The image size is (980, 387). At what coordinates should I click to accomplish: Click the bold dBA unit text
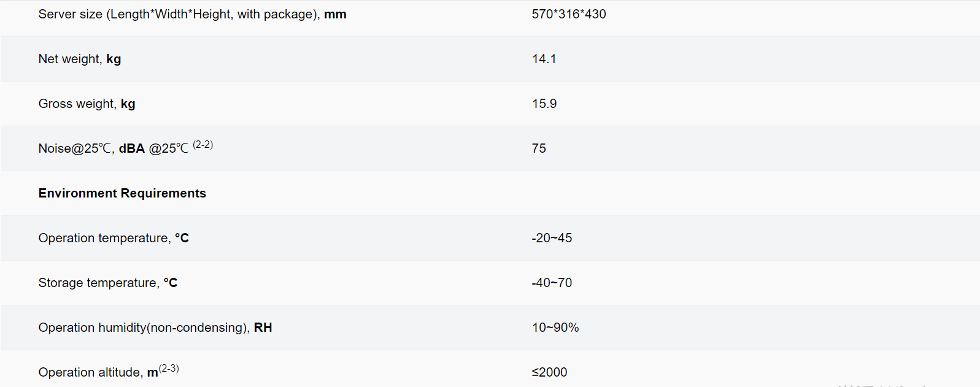131,148
